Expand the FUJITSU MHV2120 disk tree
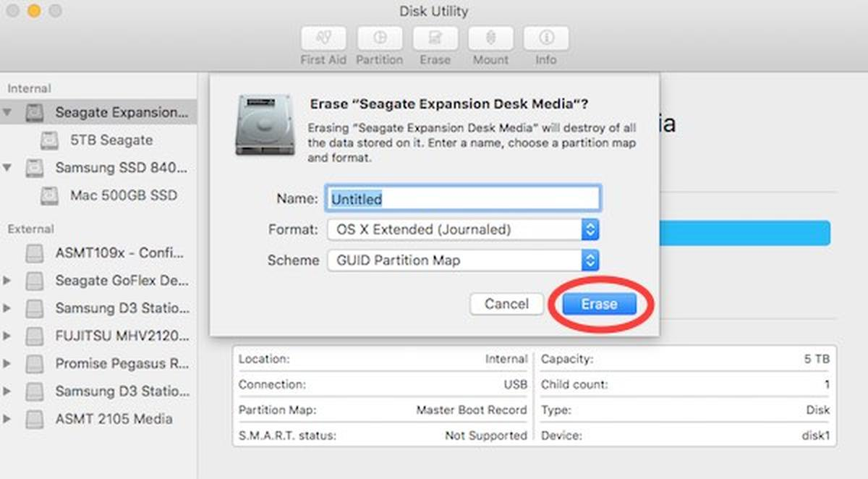The width and height of the screenshot is (868, 479). tap(7, 336)
